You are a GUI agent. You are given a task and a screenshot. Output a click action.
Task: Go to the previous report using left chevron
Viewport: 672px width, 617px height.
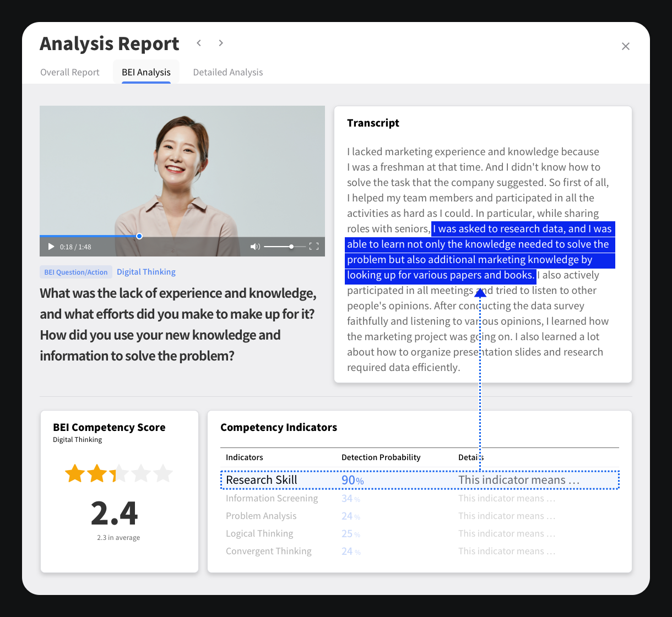(x=199, y=43)
